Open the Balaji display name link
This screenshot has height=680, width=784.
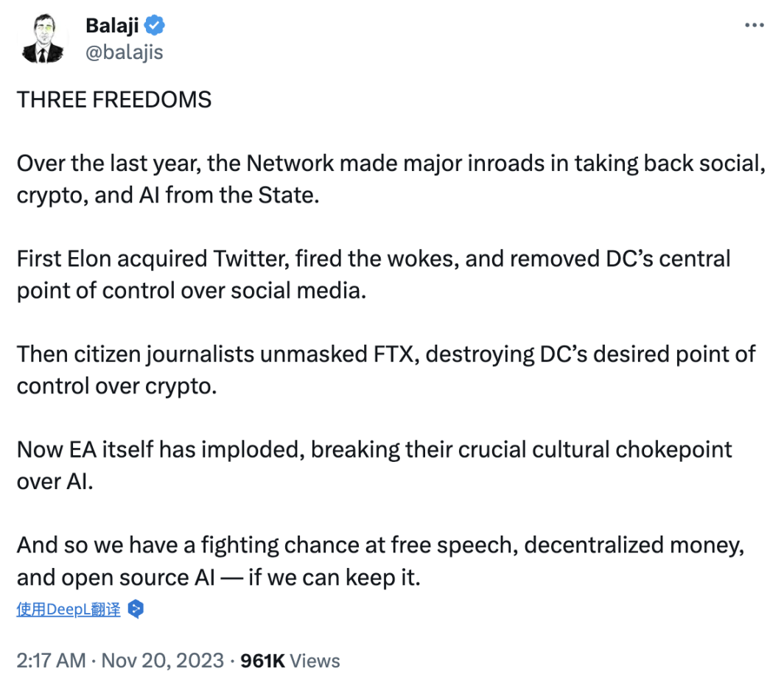pos(112,26)
